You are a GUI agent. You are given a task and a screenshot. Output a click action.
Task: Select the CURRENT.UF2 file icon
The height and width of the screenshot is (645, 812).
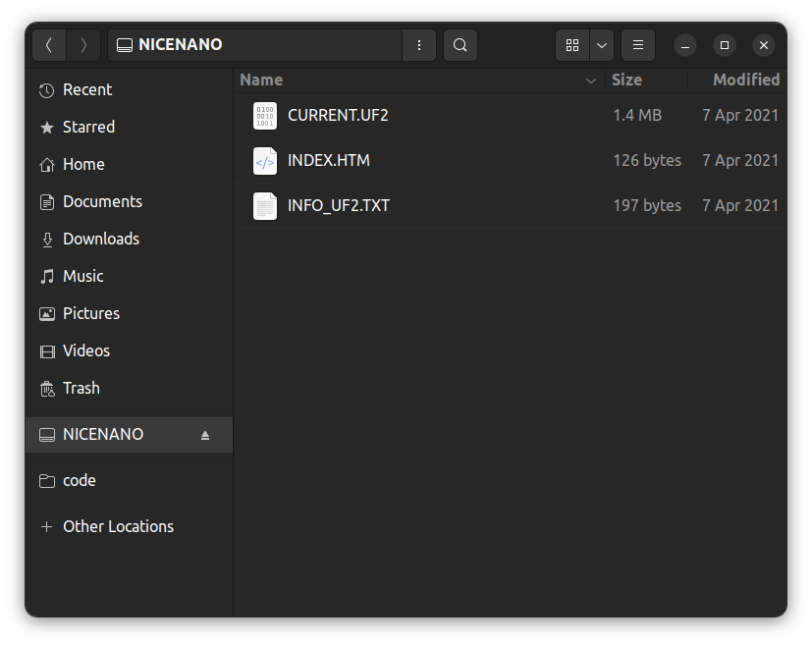(x=264, y=115)
